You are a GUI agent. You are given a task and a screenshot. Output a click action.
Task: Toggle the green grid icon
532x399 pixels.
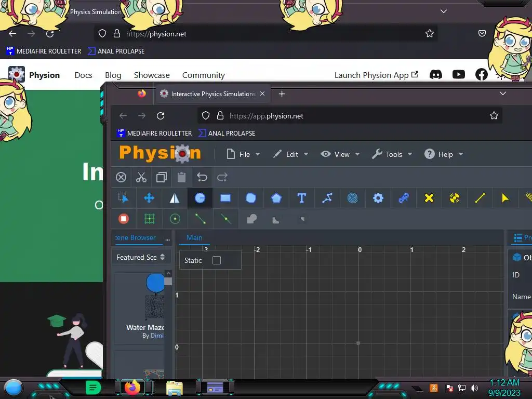[149, 219]
